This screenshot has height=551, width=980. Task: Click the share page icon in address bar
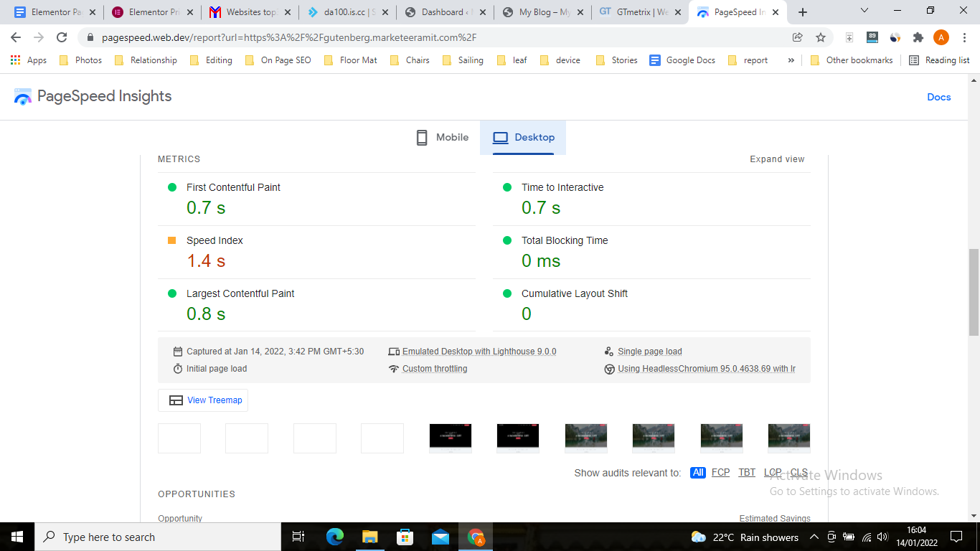pos(798,37)
